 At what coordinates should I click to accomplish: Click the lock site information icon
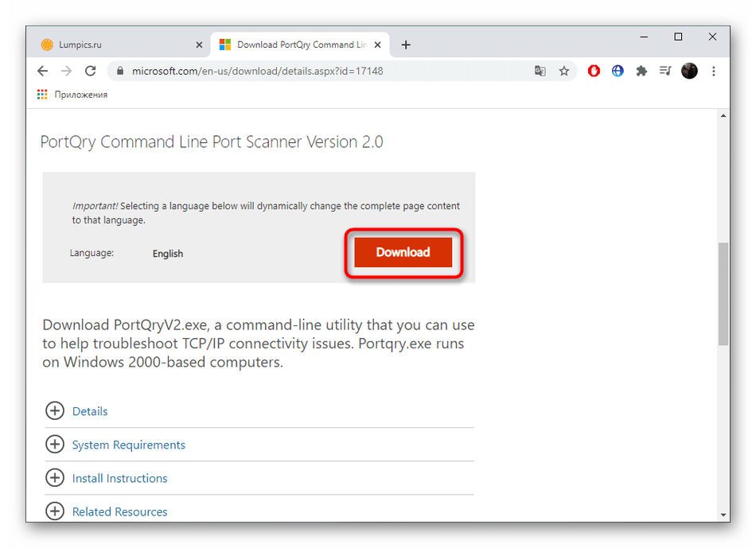pos(120,71)
